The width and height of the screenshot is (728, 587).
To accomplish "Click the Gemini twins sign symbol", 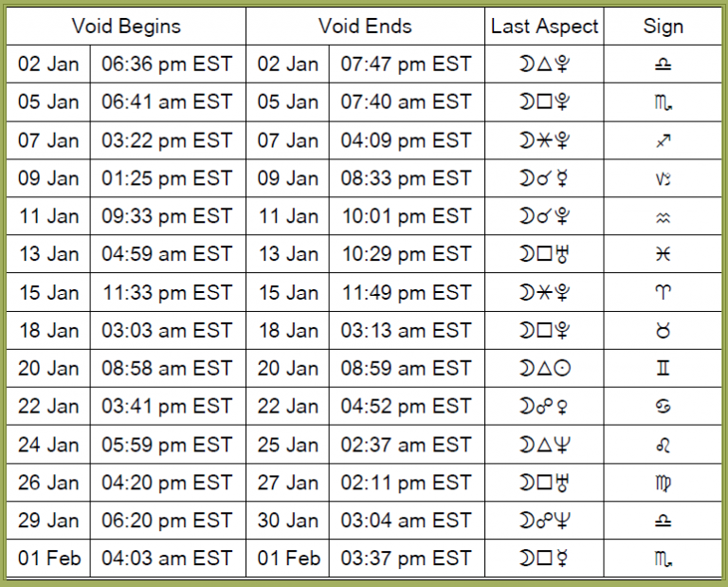I will click(x=663, y=368).
